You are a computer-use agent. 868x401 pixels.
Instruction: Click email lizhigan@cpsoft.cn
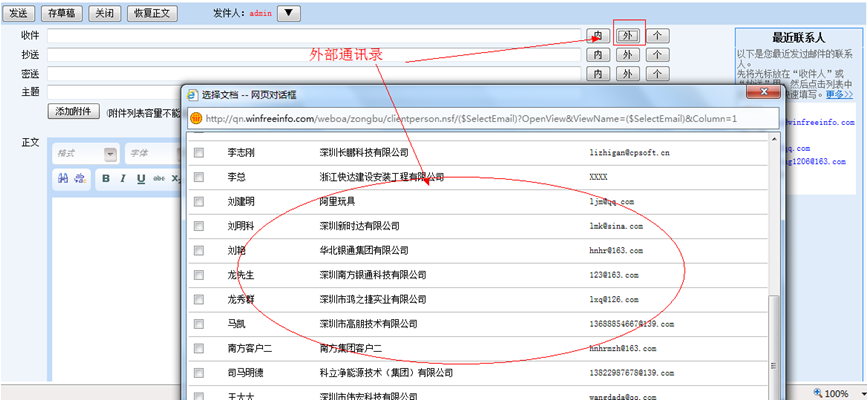(x=629, y=152)
